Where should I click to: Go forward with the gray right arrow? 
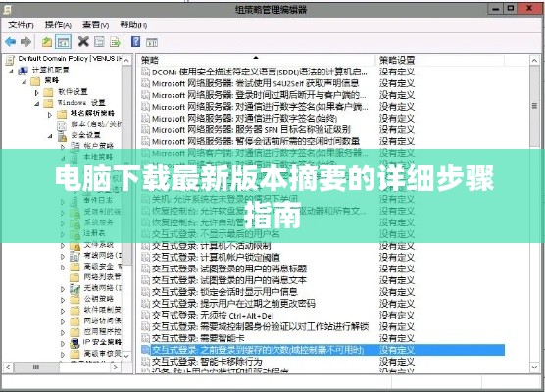[25, 42]
